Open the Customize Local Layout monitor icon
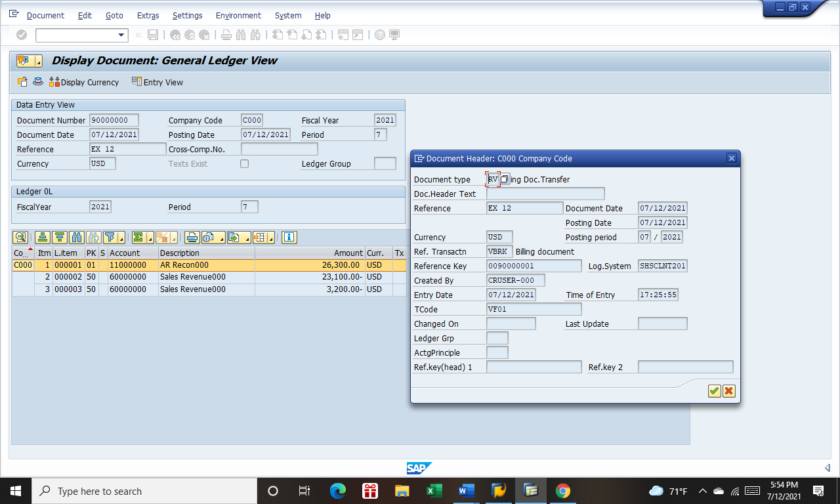Image resolution: width=840 pixels, height=504 pixels. pyautogui.click(x=394, y=35)
